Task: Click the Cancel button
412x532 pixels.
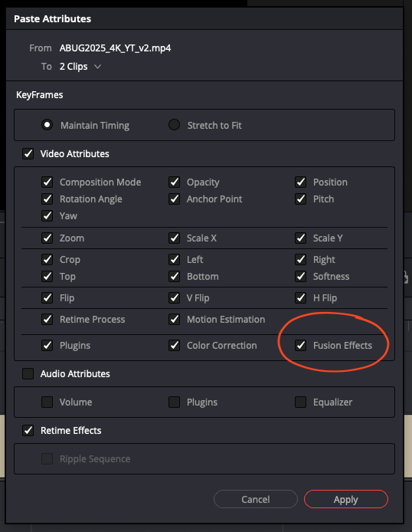Action: [256, 499]
